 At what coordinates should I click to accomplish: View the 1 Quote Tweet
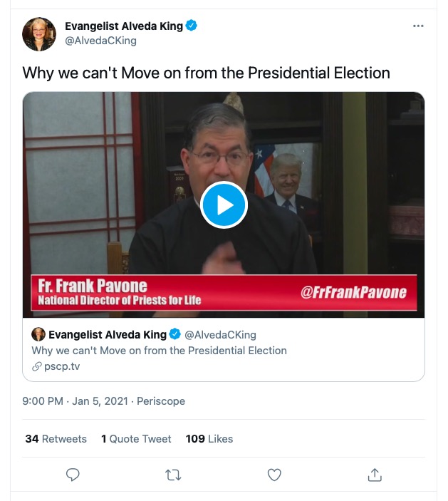tap(136, 439)
